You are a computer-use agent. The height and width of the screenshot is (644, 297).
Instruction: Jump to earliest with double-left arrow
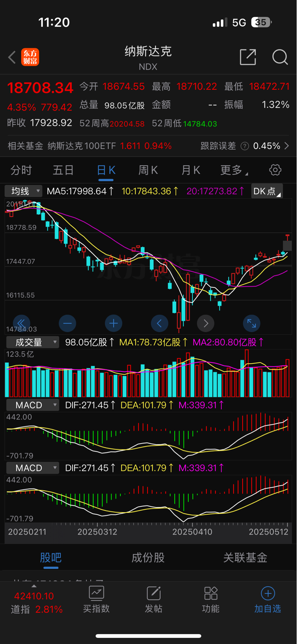click(x=21, y=323)
